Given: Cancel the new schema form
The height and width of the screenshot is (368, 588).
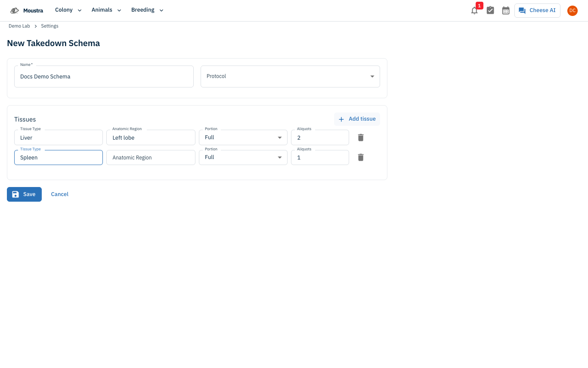Looking at the screenshot, I should coord(60,194).
